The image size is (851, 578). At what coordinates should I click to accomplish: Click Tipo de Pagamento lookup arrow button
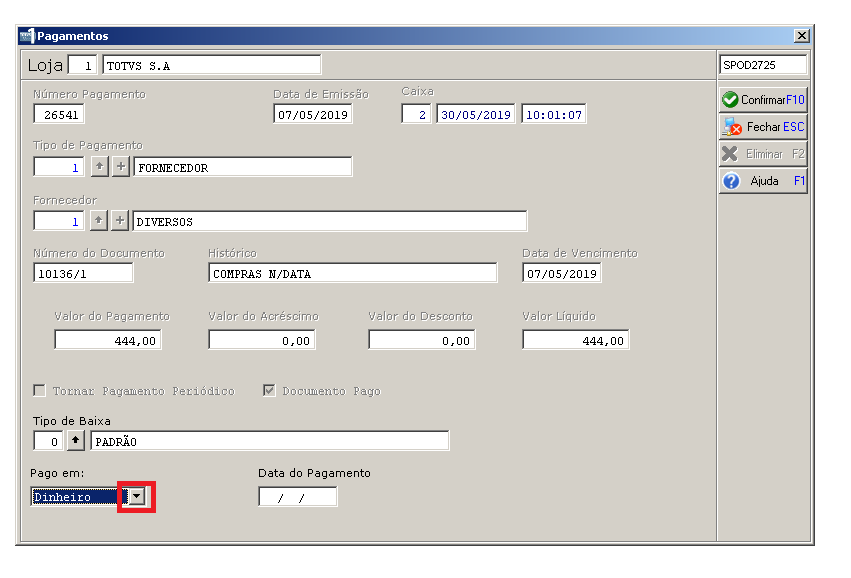point(99,167)
